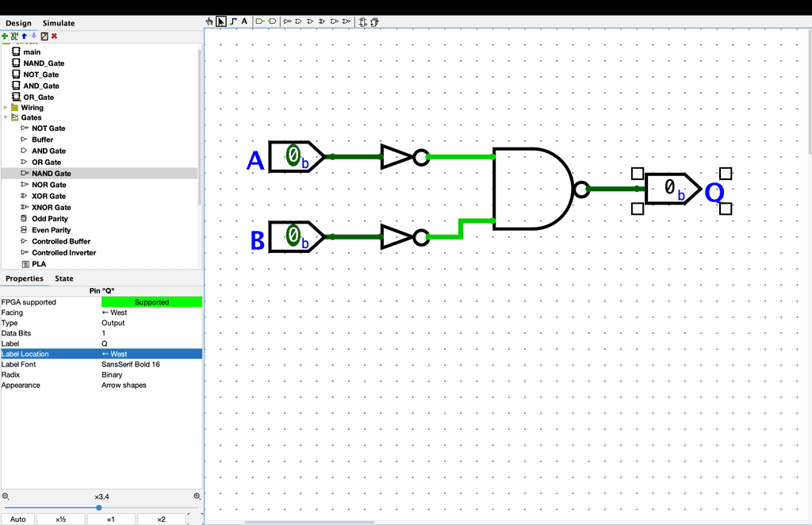The height and width of the screenshot is (525, 812).
Task: Select the Poke (hand) tool
Action: (209, 21)
